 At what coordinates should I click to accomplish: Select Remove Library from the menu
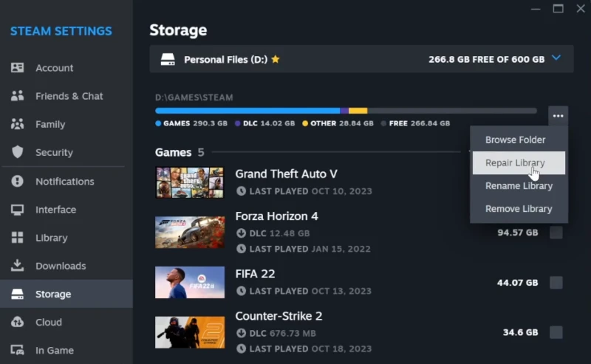pyautogui.click(x=519, y=209)
